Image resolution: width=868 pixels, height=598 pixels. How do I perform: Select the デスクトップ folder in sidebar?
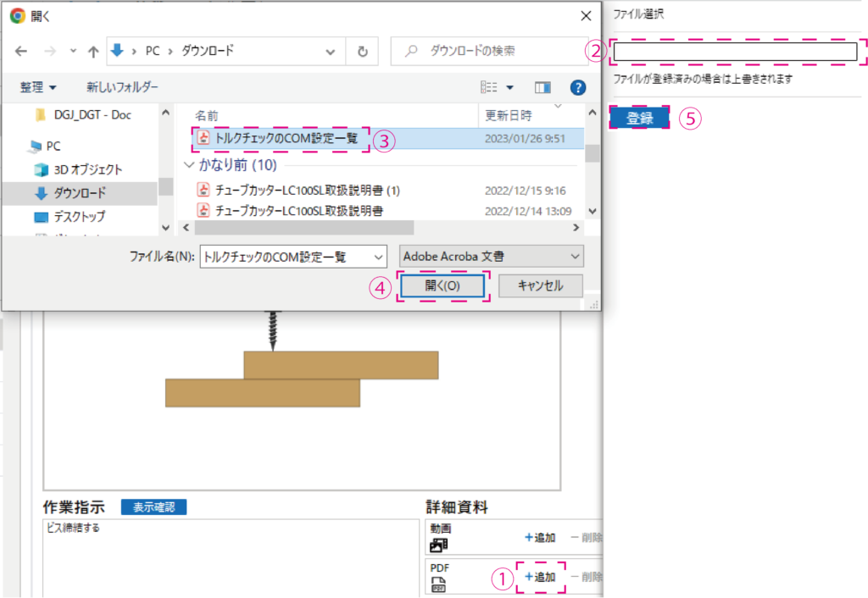[80, 217]
